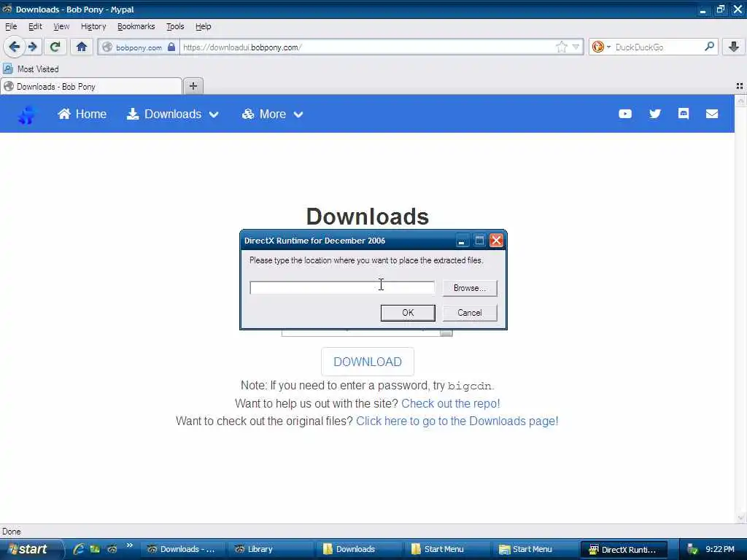Click the system tray icon
Viewport: 747px width, 560px height.
692,550
